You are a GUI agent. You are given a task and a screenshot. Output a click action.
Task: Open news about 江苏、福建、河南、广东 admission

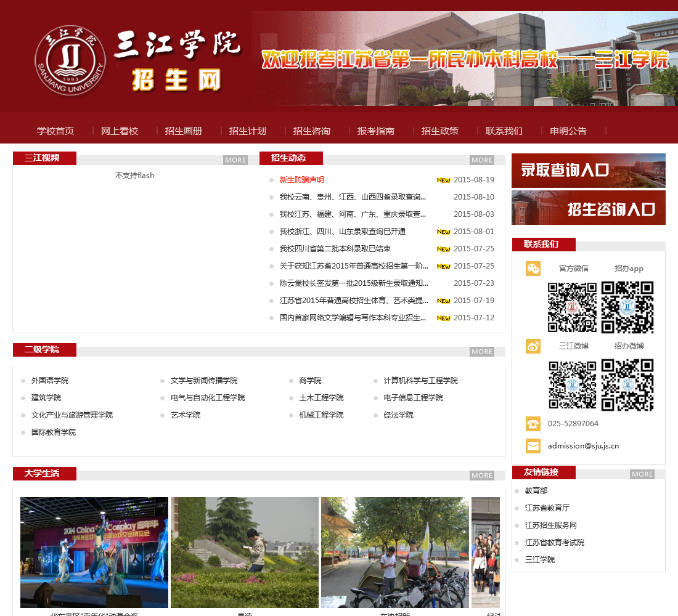point(353,214)
